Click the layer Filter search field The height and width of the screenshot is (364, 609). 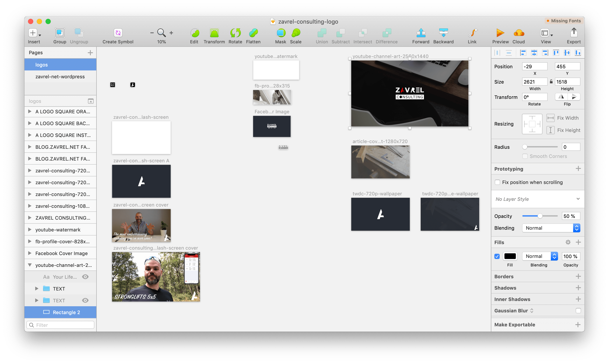[x=60, y=325]
